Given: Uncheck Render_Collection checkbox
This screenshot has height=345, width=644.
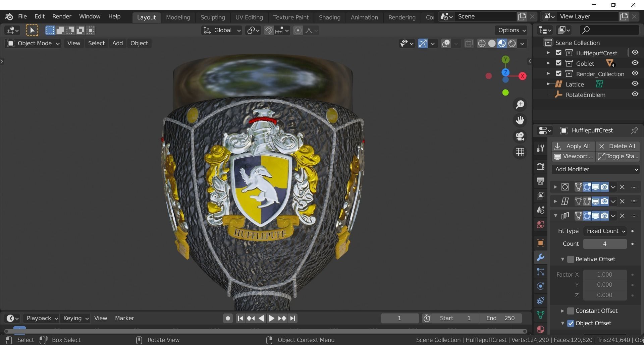Looking at the screenshot, I should [558, 73].
